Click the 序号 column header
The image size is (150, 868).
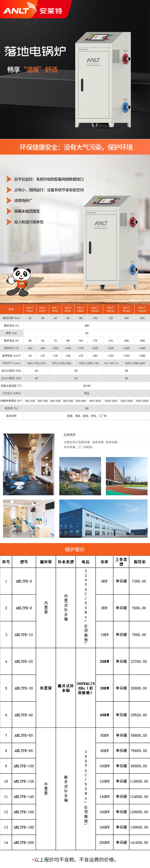click(x=6, y=562)
